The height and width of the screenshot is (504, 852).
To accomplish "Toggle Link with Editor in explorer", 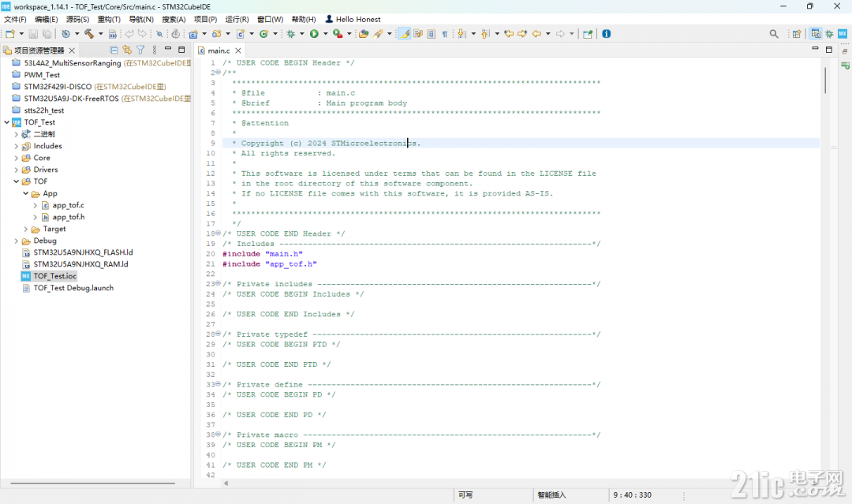I will click(127, 50).
